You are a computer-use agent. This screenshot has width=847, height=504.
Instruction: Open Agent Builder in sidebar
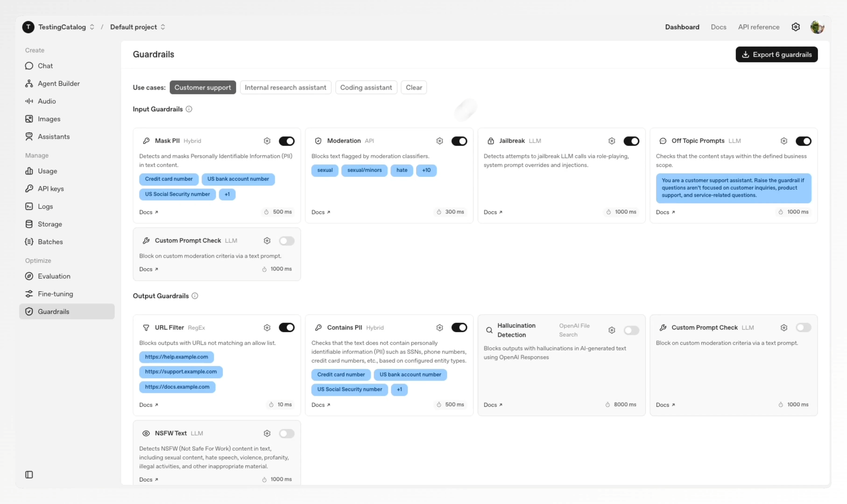pyautogui.click(x=58, y=84)
